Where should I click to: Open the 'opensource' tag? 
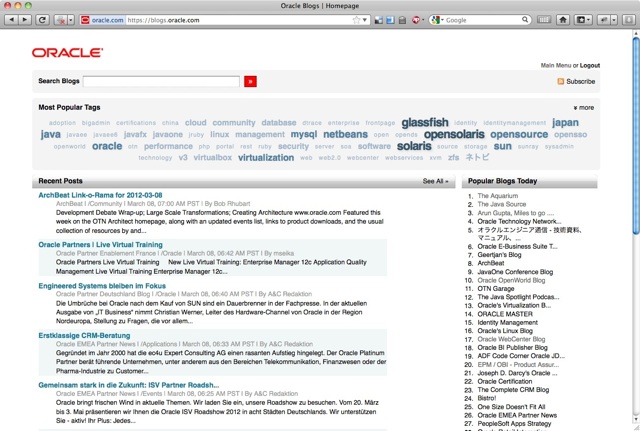[519, 134]
